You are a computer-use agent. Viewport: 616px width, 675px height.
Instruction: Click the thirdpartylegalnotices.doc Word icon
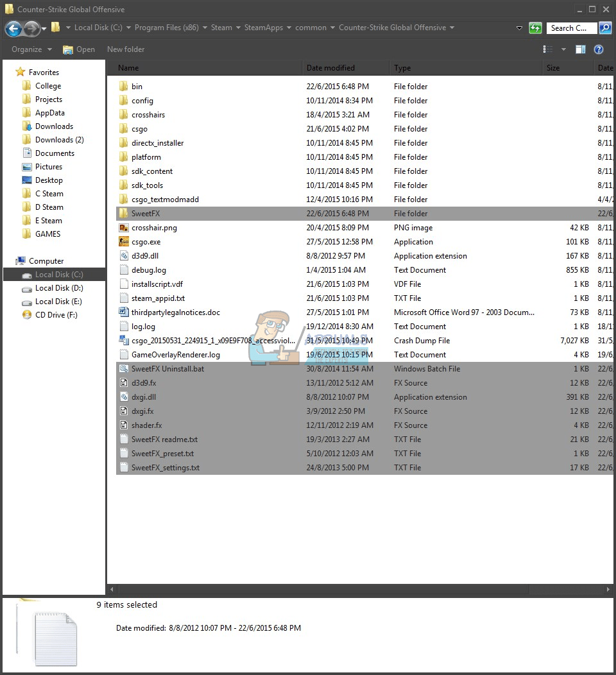124,312
